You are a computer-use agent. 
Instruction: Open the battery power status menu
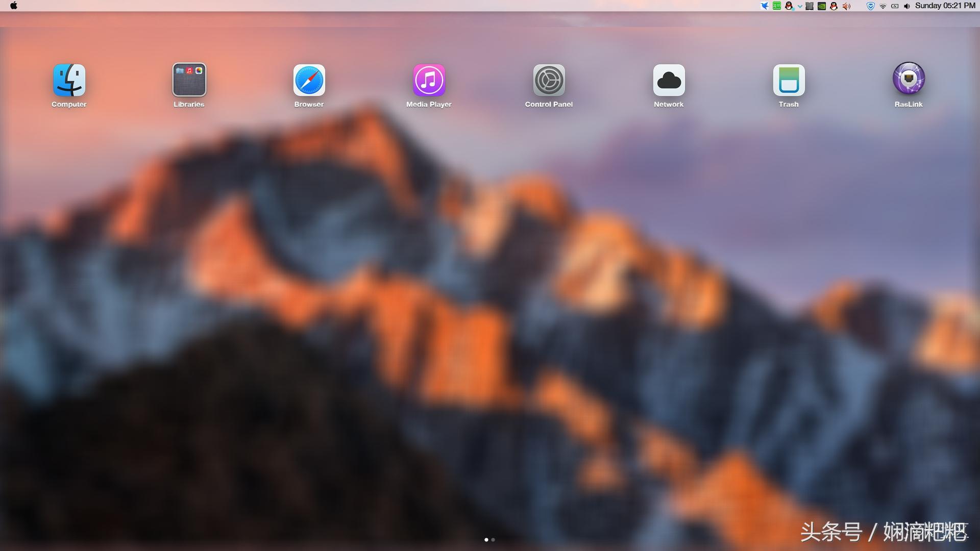tap(895, 6)
